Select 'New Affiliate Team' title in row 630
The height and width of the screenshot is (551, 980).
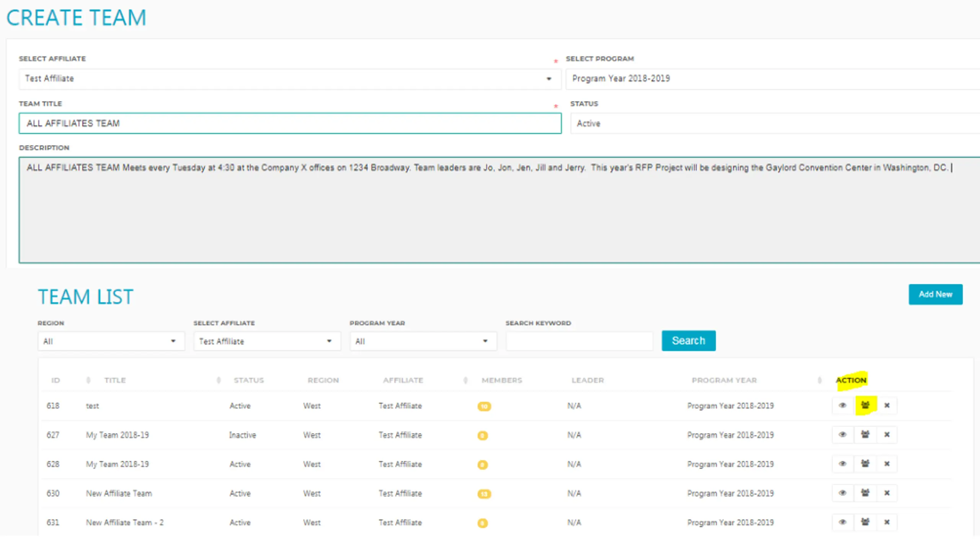(119, 493)
